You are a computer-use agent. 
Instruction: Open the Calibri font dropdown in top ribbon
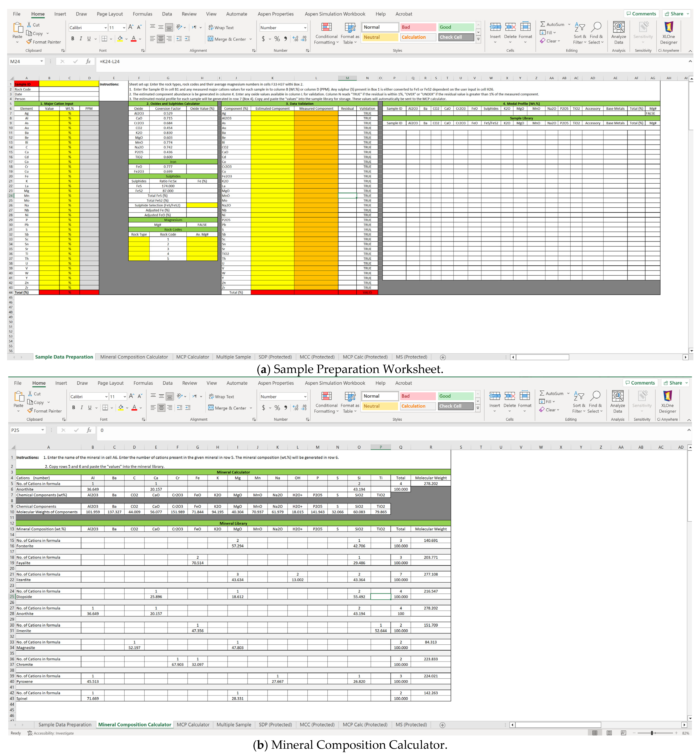coord(105,28)
